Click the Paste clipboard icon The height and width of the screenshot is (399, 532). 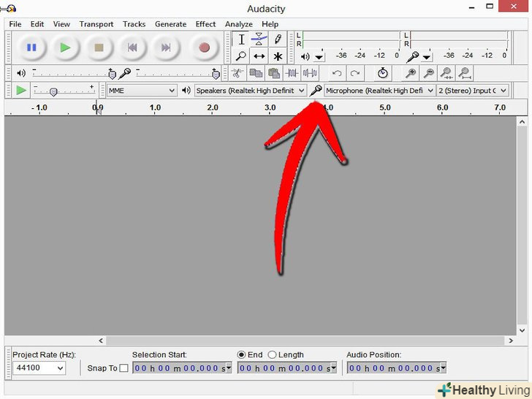pos(274,73)
